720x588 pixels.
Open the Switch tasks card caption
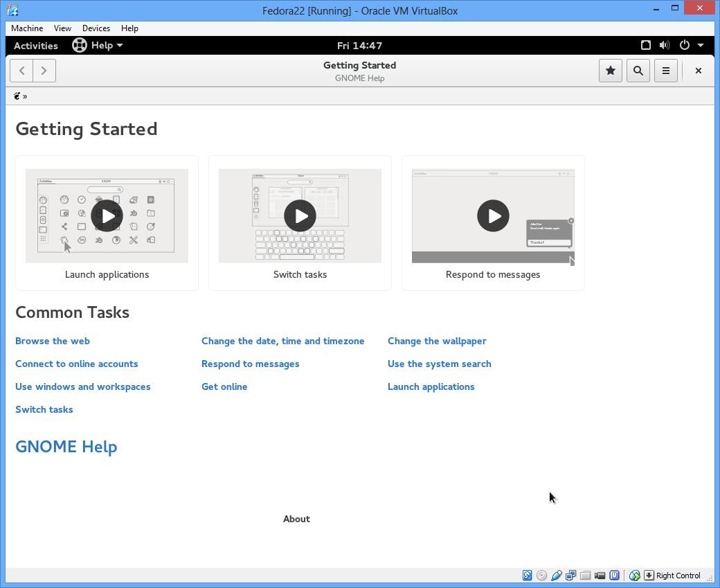tap(300, 275)
